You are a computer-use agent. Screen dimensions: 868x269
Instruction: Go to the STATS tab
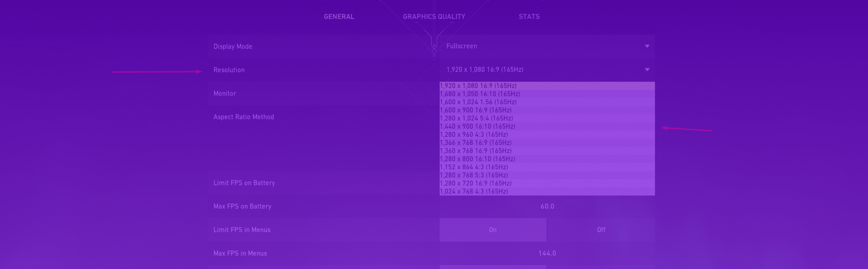529,17
